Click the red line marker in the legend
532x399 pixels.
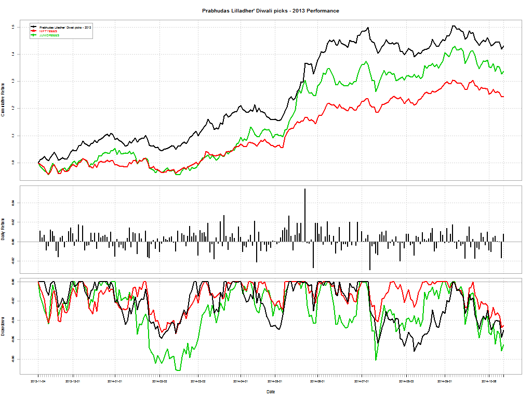[x=34, y=31]
